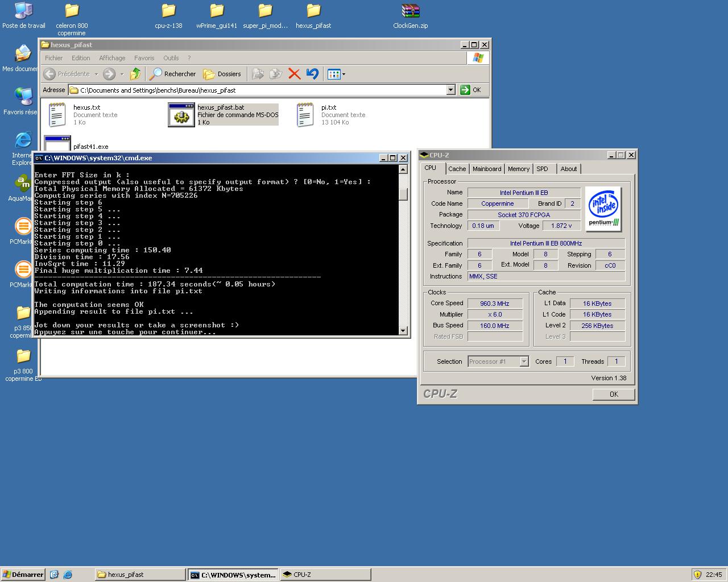Image resolution: width=728 pixels, height=582 pixels.
Task: Click the Internet Explorer quick launch icon
Action: point(67,575)
